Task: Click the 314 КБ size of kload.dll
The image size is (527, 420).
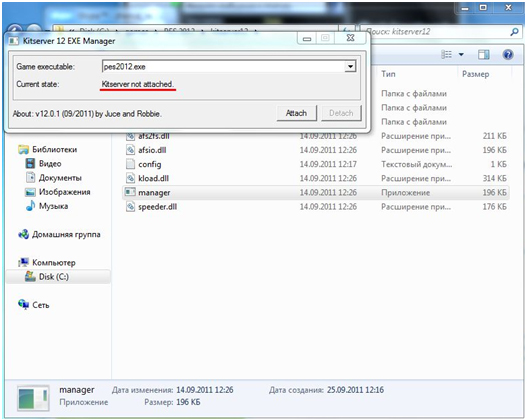Action: 494,178
